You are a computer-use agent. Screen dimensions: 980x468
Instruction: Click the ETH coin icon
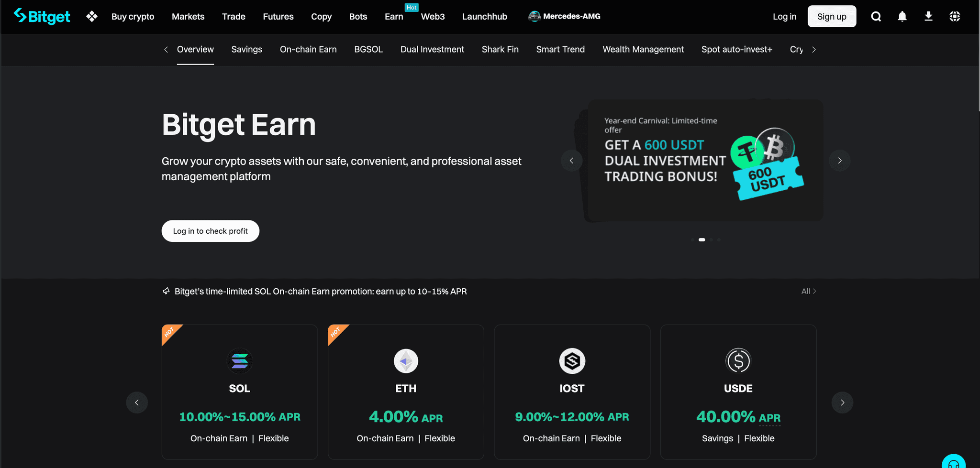coord(406,361)
